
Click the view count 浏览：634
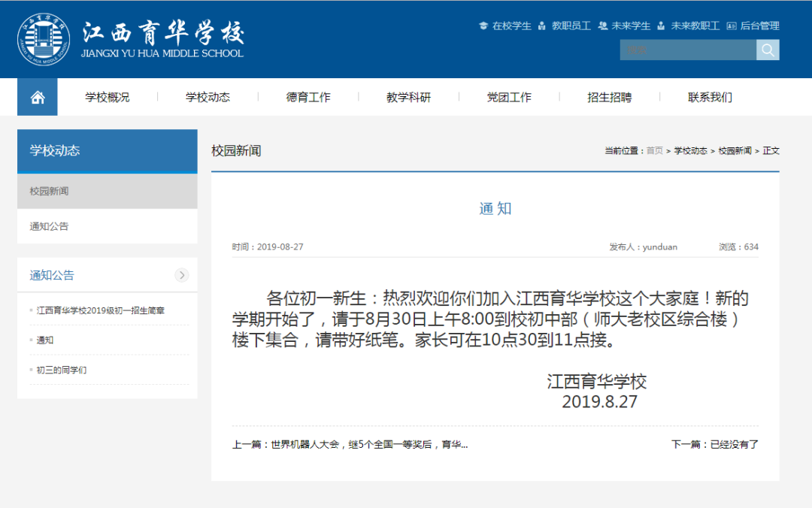tap(738, 246)
